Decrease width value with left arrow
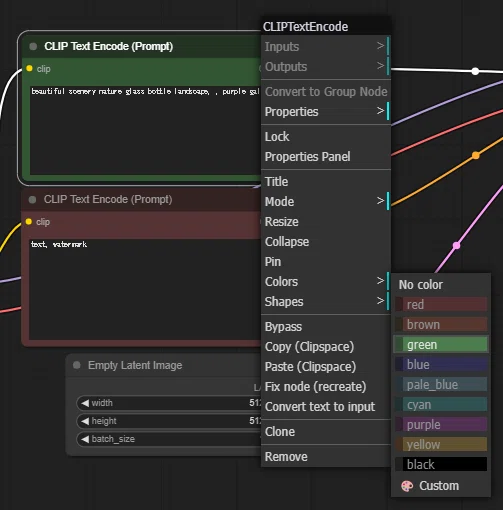 pyautogui.click(x=85, y=403)
